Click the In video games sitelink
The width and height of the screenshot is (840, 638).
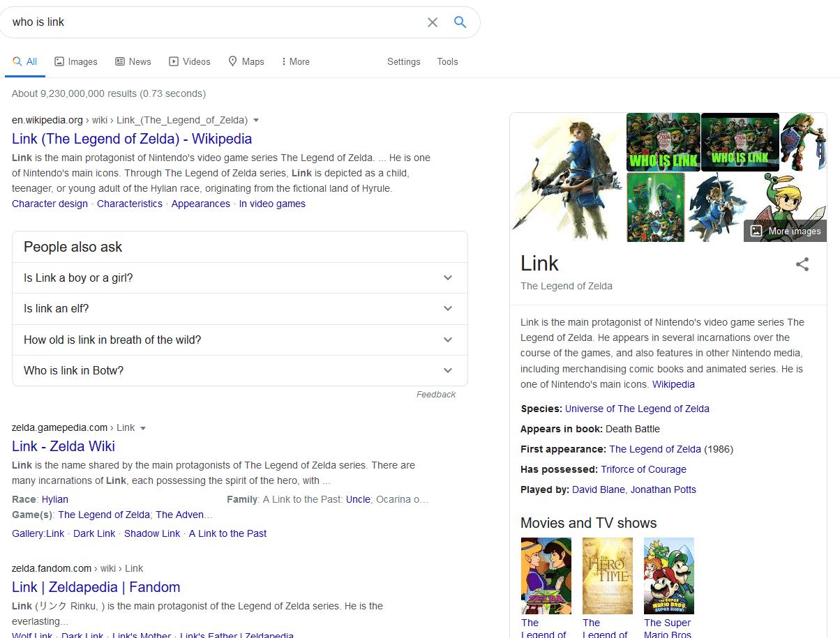coord(272,204)
